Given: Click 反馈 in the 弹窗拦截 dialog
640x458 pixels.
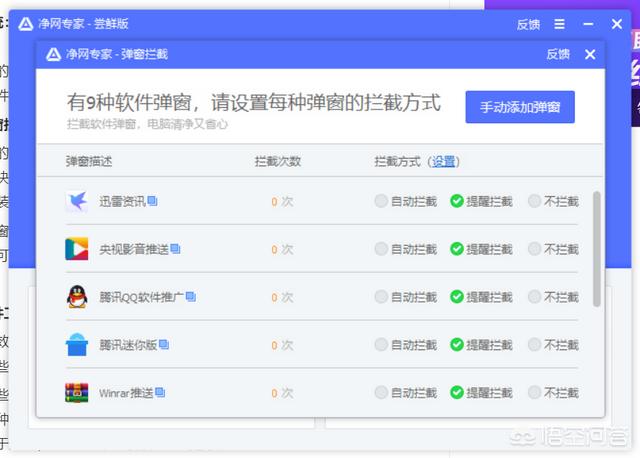Looking at the screenshot, I should [558, 54].
